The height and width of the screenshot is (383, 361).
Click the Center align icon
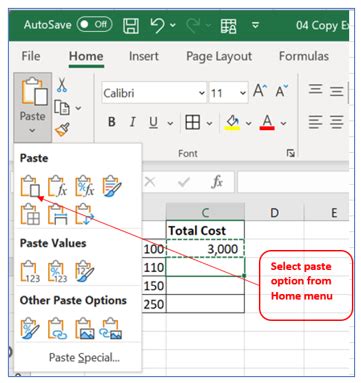tap(337, 122)
